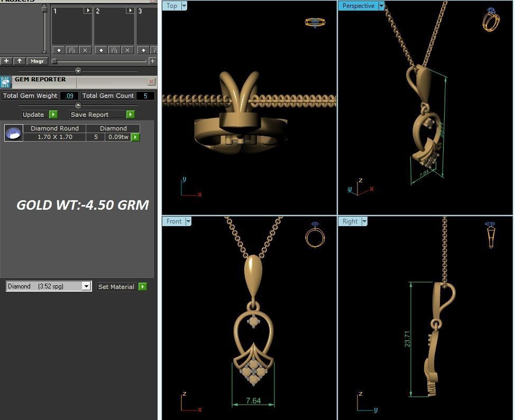Click the ring orientation icon in Front viewport

(x=315, y=235)
